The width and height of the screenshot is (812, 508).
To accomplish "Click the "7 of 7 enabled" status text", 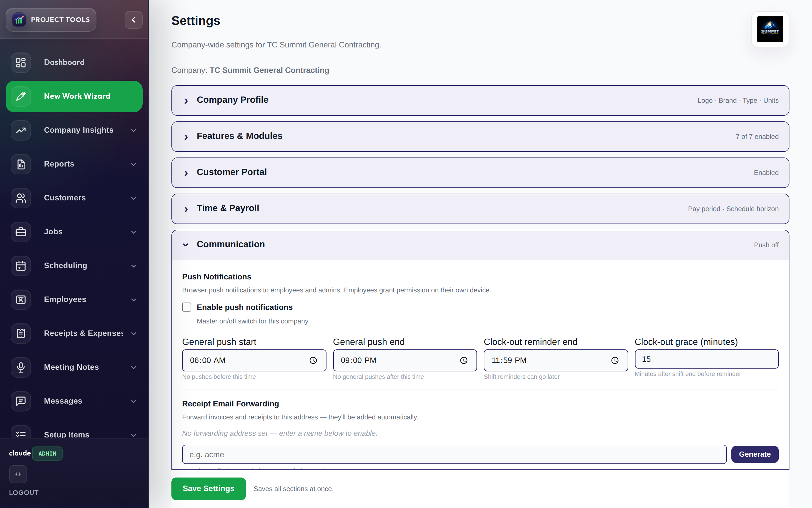I will pos(757,137).
